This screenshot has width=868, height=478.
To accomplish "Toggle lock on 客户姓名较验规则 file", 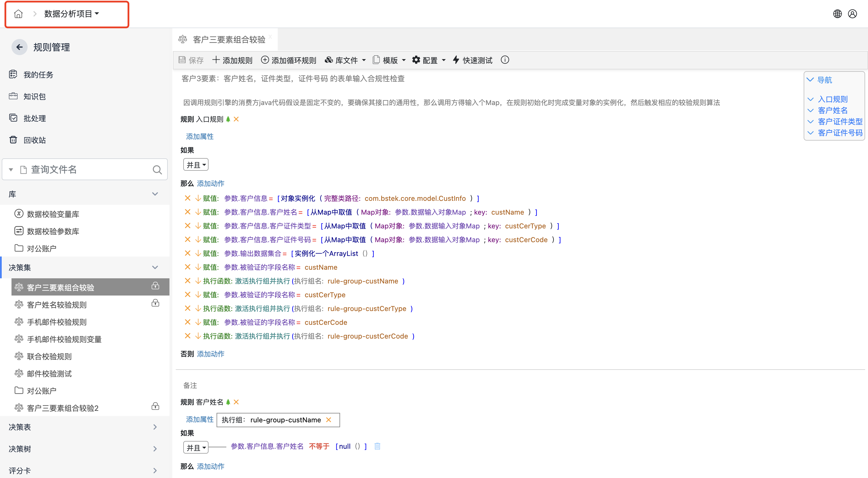I will 155,303.
